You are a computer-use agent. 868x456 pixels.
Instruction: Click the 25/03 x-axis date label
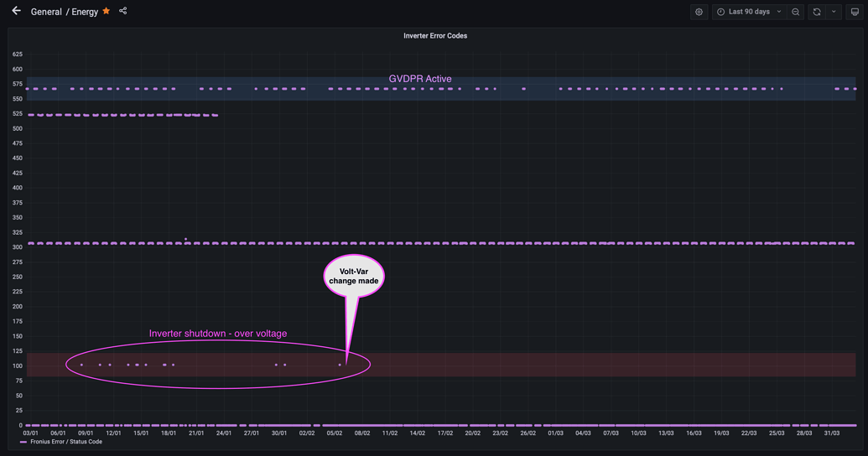tap(776, 433)
